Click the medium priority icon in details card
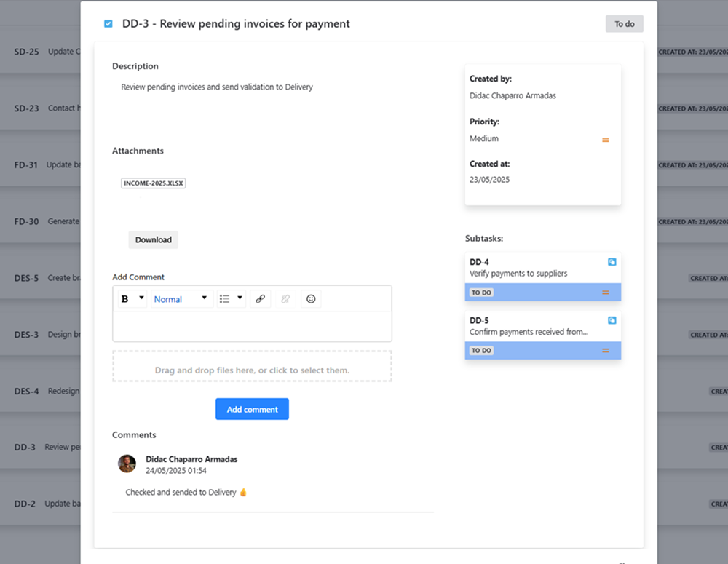 [605, 140]
